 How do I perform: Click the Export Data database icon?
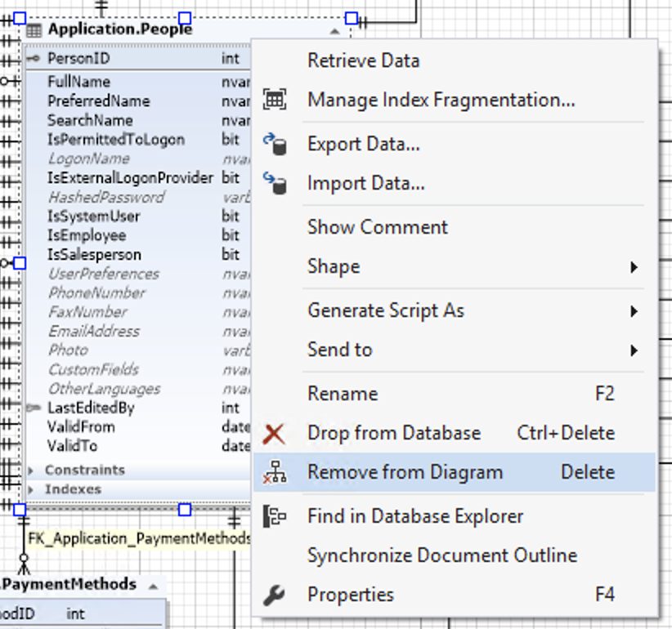pyautogui.click(x=276, y=145)
